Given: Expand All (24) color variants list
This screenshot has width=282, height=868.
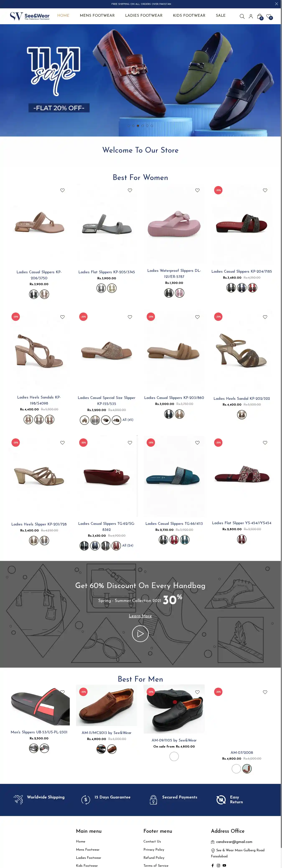Looking at the screenshot, I should 128,545.
